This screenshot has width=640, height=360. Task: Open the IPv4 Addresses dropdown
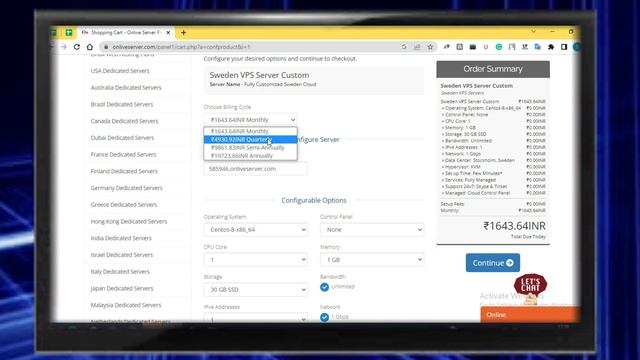point(256,318)
